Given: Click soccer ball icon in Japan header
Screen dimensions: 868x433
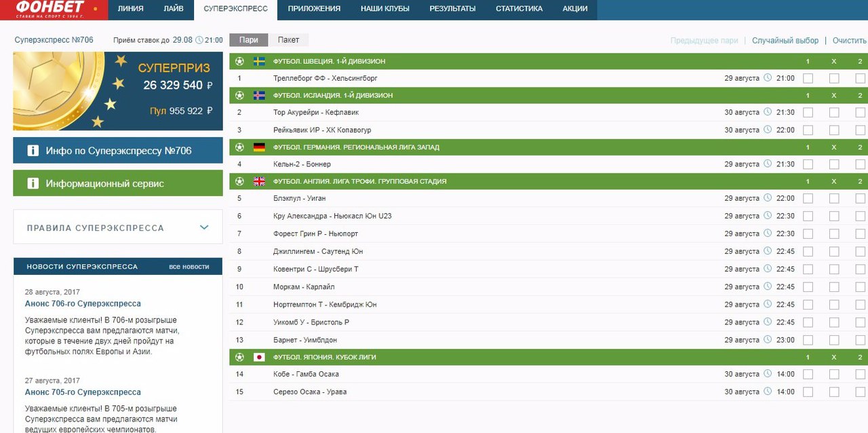Looking at the screenshot, I should [239, 357].
